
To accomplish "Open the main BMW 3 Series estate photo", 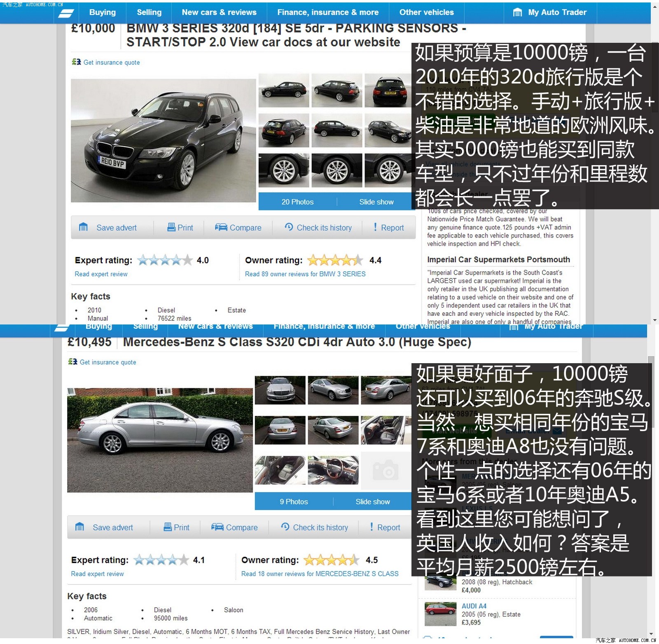I will pyautogui.click(x=163, y=140).
